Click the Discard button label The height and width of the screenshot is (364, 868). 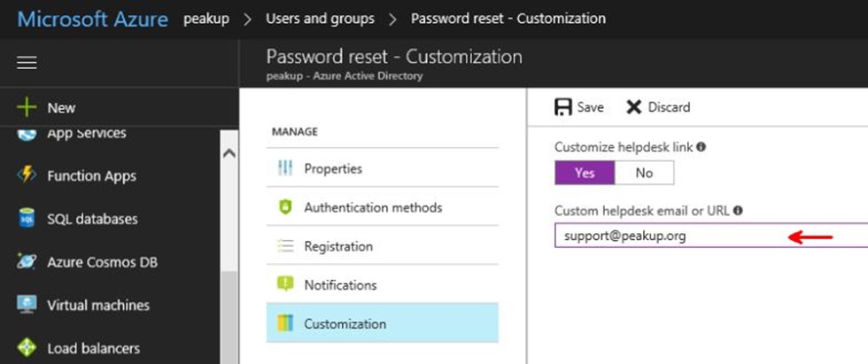[670, 107]
